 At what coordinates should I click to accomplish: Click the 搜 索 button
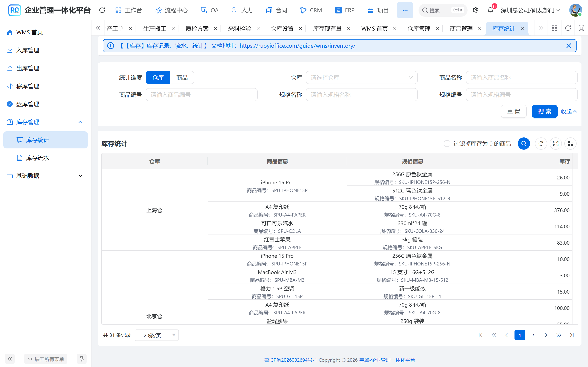coord(544,111)
